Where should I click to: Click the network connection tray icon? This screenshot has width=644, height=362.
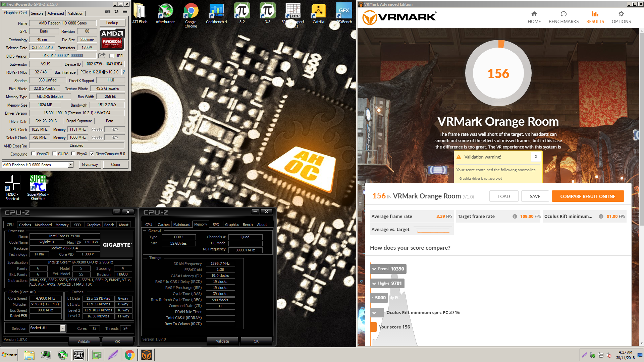pyautogui.click(x=600, y=355)
